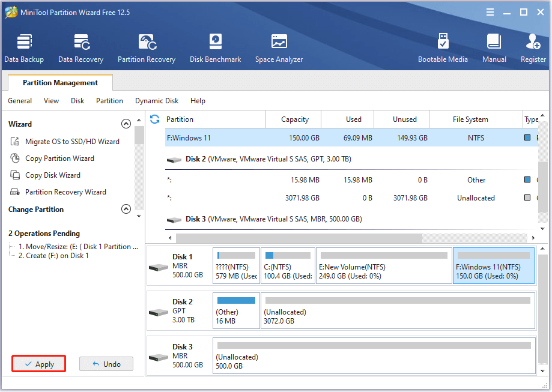The height and width of the screenshot is (392, 552).
Task: Open the Data Backup tool
Action: coord(24,48)
